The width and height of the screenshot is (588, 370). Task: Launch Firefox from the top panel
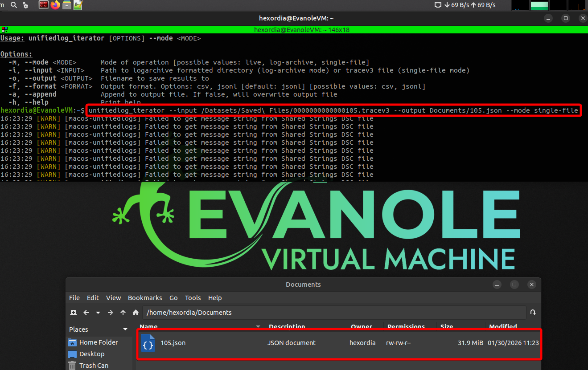(55, 5)
